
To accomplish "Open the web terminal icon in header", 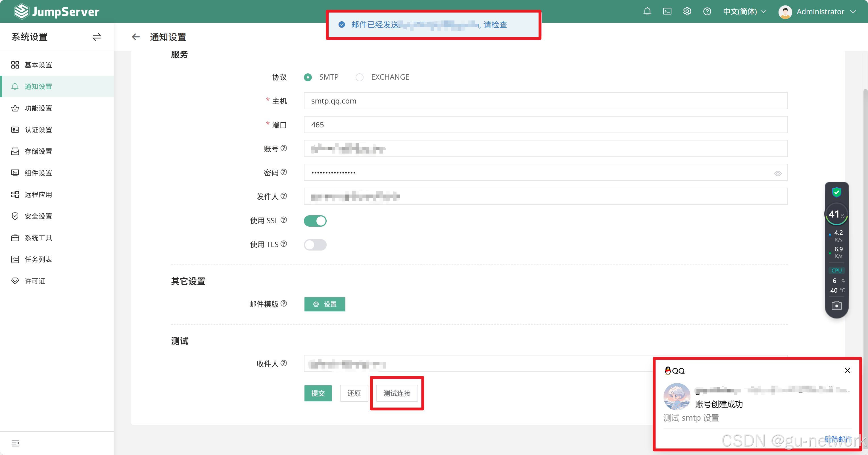I will (667, 11).
